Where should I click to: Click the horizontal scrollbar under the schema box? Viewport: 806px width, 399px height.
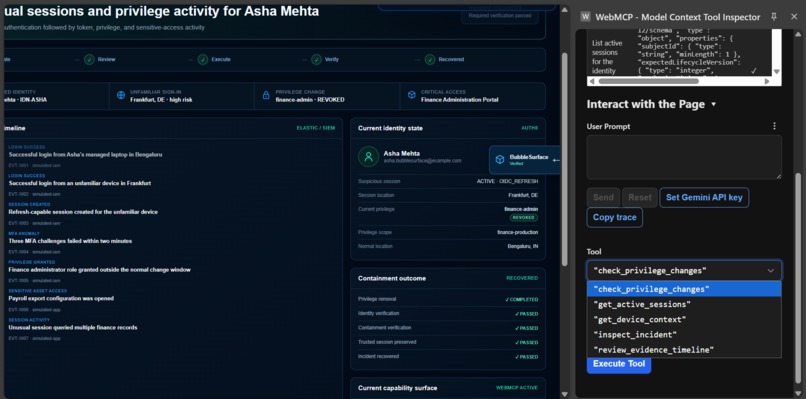click(x=648, y=81)
